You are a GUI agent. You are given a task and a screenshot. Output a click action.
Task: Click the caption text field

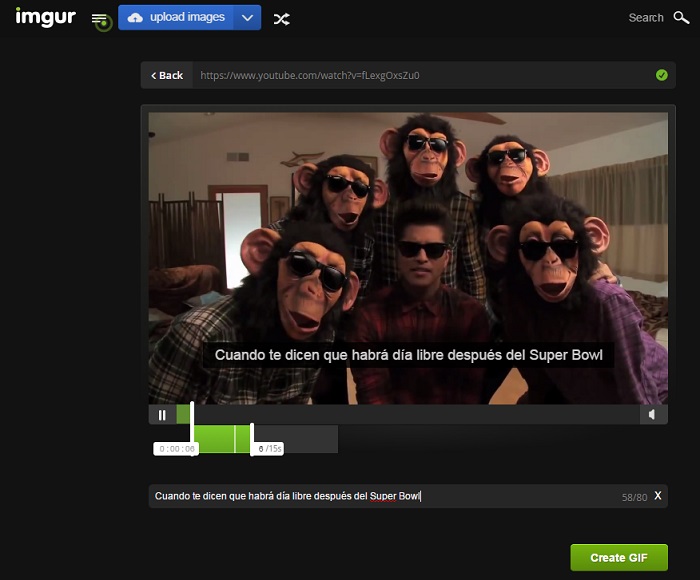tap(380, 496)
